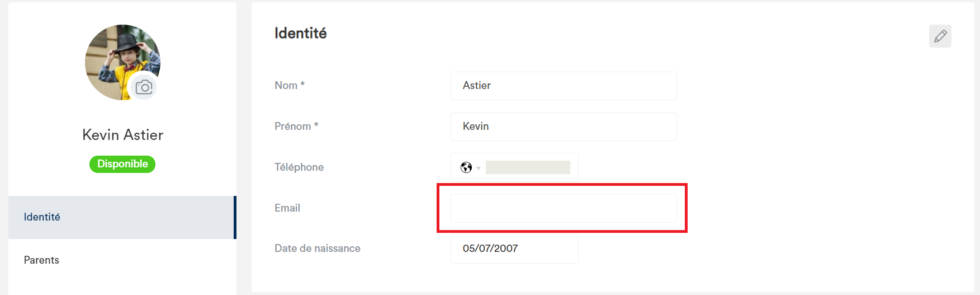Select the Identité tab in sidebar

122,217
